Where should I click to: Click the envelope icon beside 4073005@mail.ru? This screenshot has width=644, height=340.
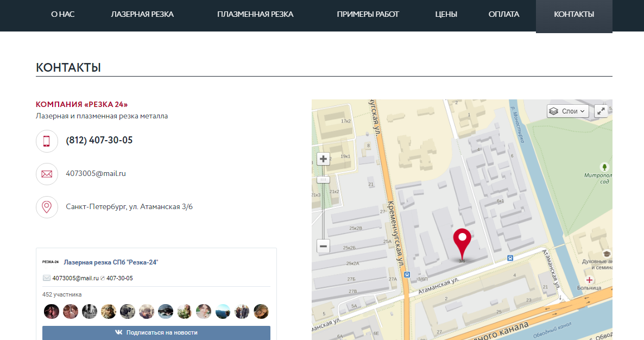47,174
